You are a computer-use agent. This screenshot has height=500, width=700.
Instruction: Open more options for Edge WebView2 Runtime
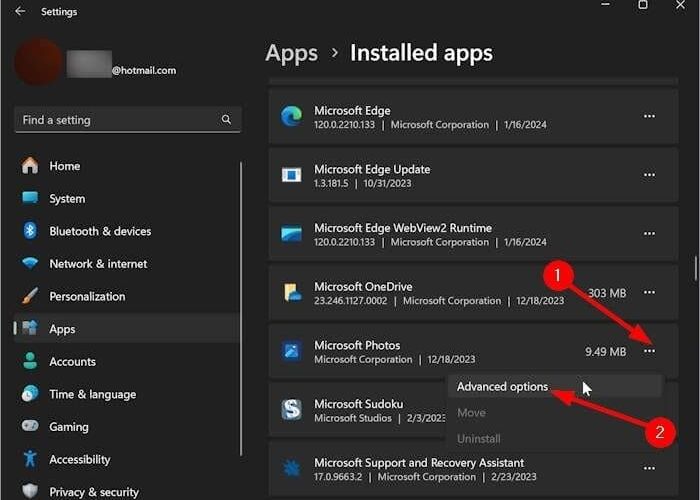click(x=649, y=233)
